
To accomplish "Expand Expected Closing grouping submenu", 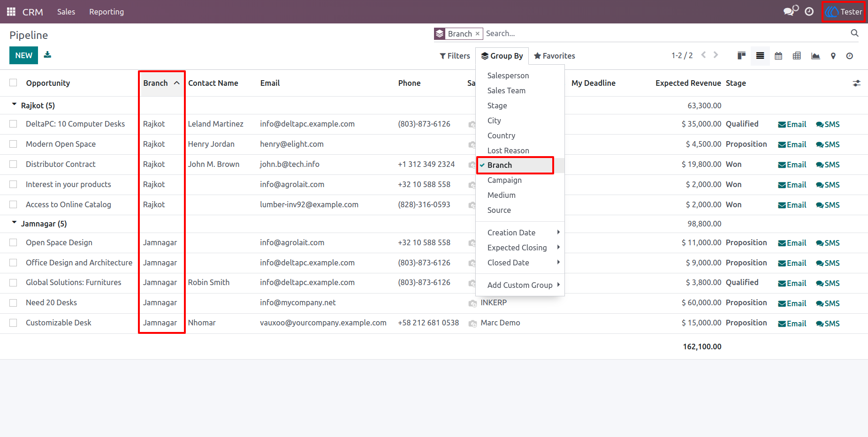I will [520, 248].
